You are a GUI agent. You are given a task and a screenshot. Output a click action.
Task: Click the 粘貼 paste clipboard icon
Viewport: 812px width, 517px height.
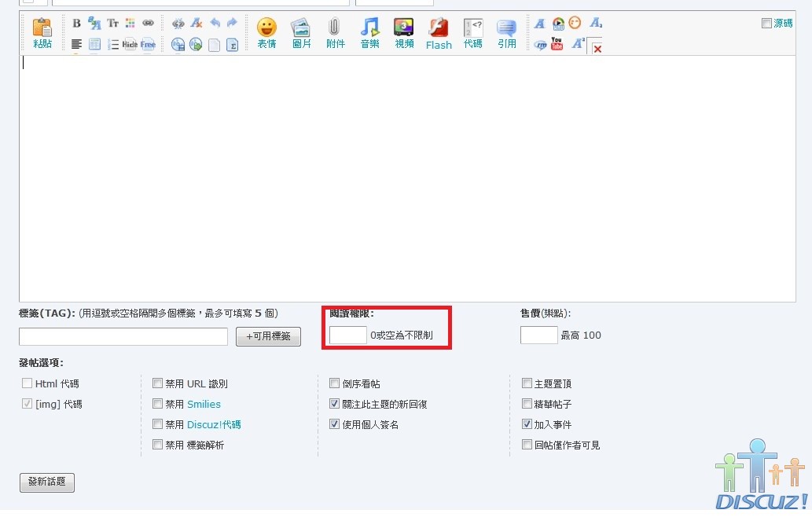42,27
